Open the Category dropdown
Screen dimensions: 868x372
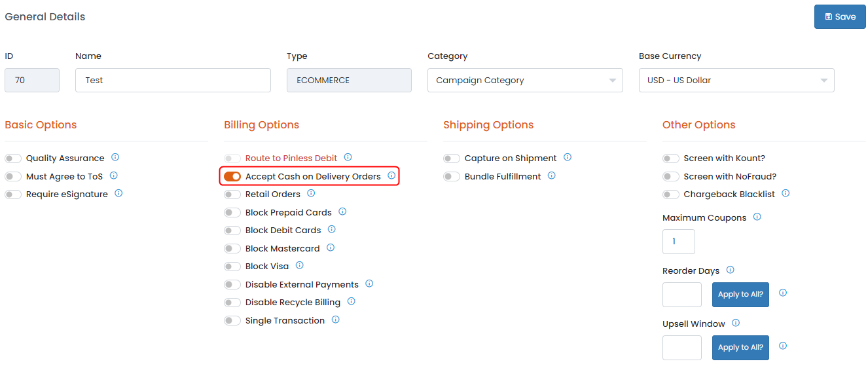pos(525,81)
